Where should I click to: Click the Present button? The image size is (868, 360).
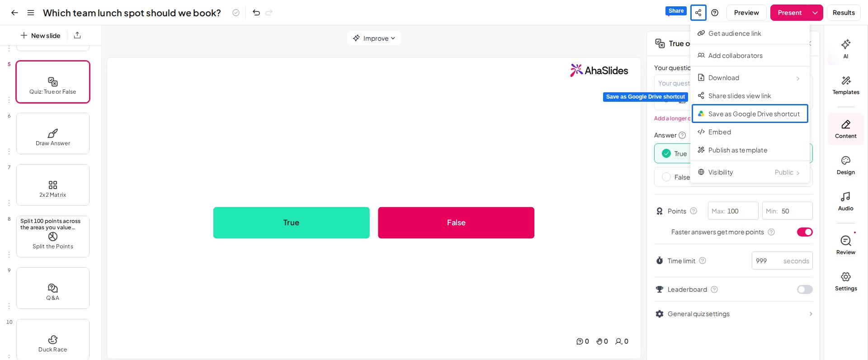coord(789,13)
